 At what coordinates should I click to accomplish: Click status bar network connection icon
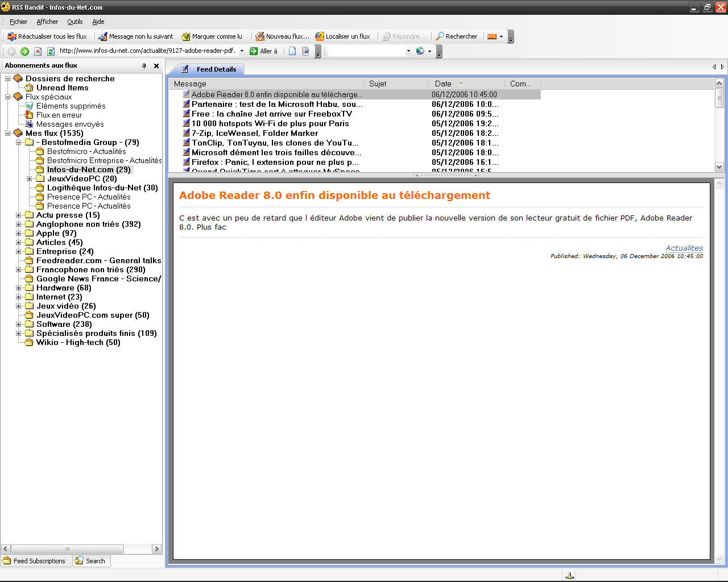pyautogui.click(x=569, y=576)
